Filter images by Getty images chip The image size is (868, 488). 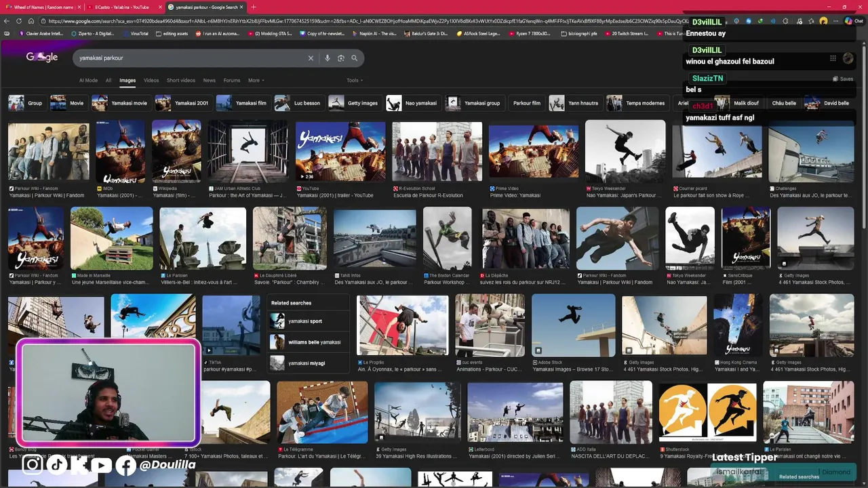[354, 103]
